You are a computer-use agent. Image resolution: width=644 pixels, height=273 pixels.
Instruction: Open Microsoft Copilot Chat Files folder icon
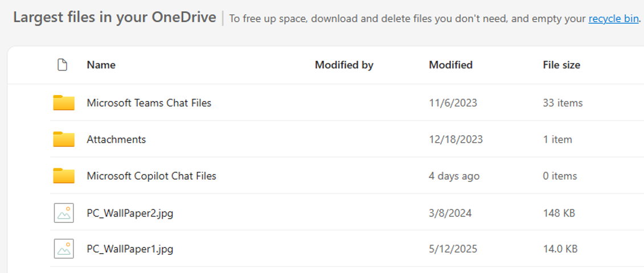64,176
